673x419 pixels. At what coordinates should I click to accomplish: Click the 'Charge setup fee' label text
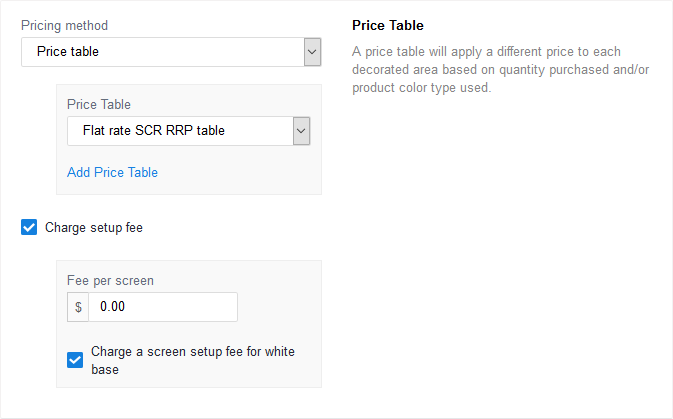coord(94,228)
